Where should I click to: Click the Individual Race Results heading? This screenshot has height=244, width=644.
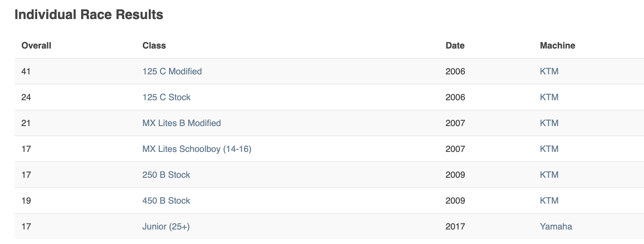[x=89, y=15]
